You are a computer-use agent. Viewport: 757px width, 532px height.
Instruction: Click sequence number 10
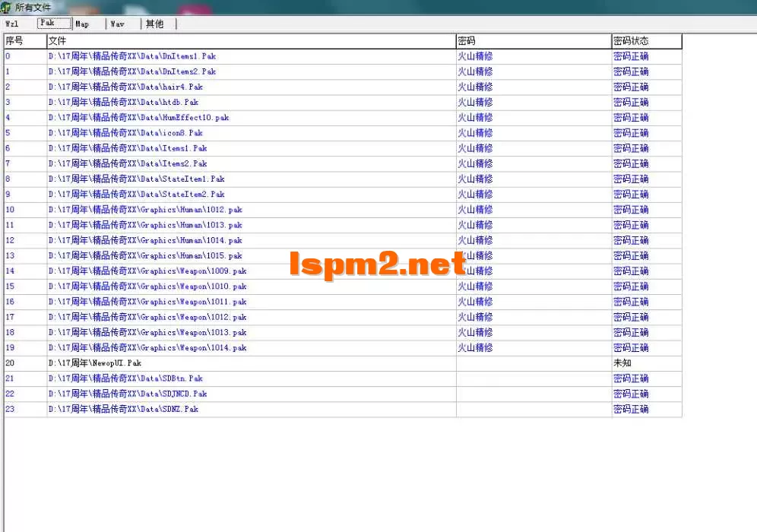tap(10, 210)
